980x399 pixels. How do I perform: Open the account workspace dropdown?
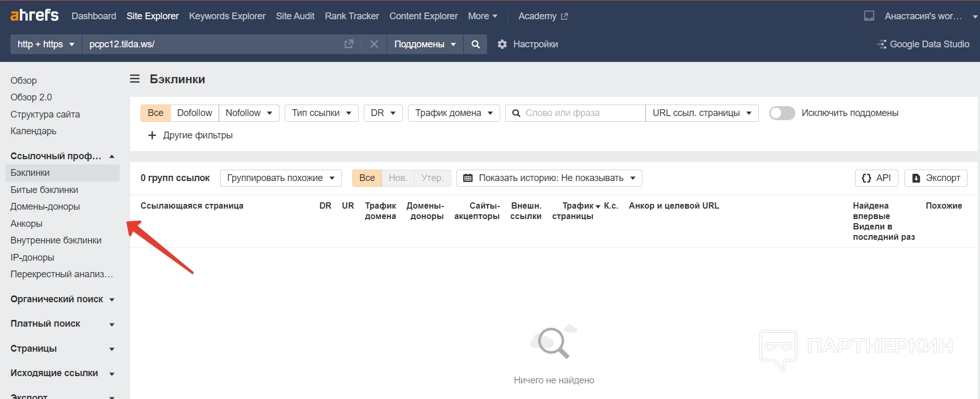931,16
